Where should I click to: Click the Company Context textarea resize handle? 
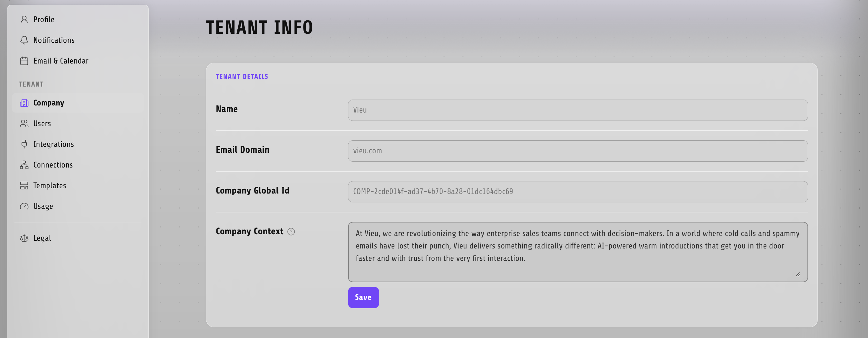tap(798, 274)
